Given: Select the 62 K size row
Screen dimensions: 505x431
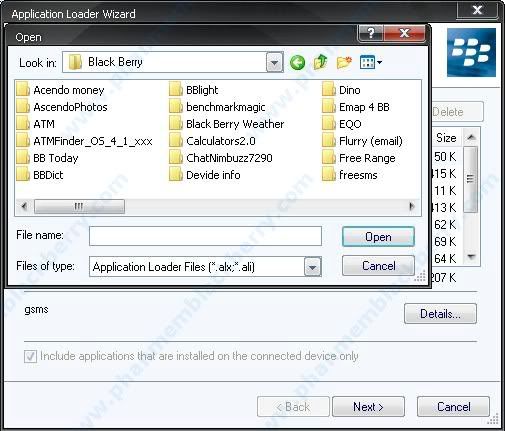Looking at the screenshot, I should tap(445, 225).
